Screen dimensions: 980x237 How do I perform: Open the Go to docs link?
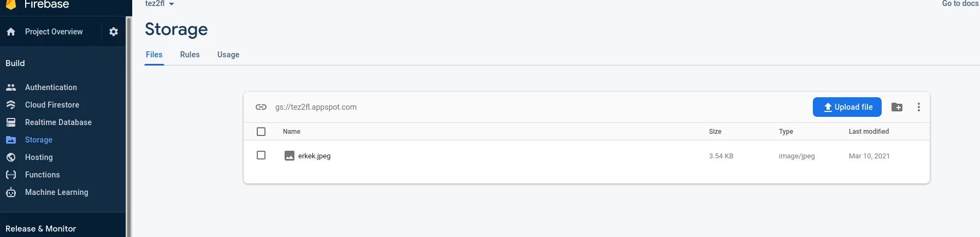960,4
